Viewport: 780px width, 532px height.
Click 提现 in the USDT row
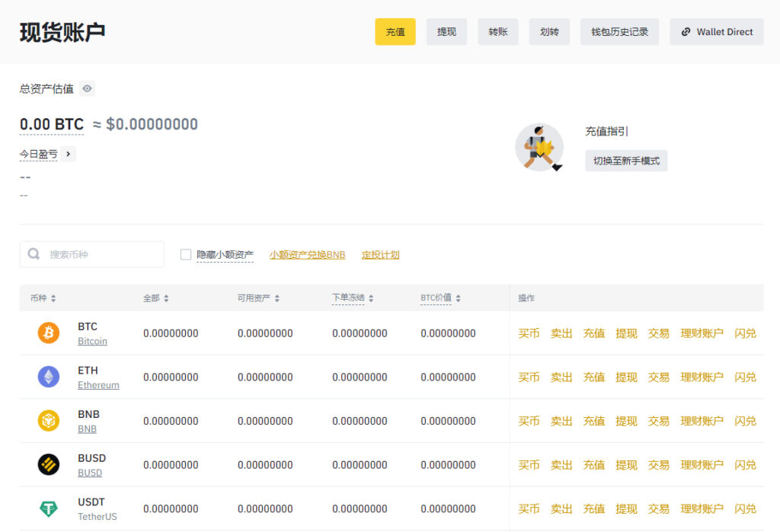click(x=626, y=508)
